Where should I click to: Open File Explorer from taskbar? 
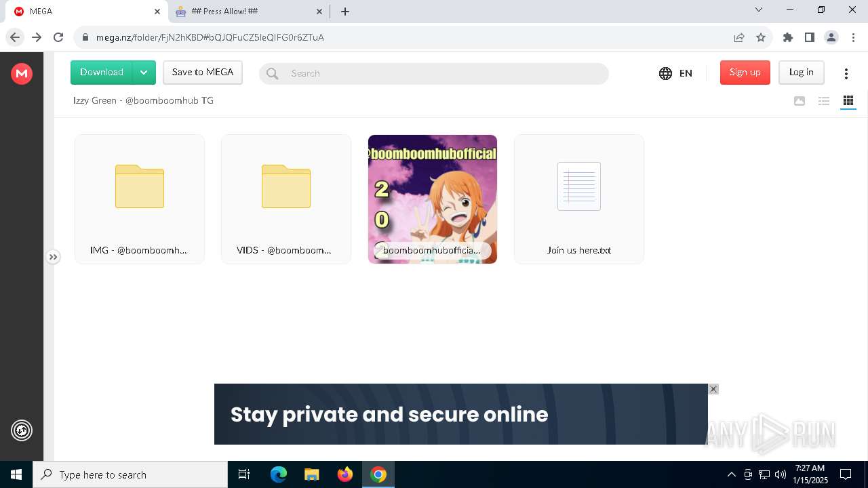point(312,474)
